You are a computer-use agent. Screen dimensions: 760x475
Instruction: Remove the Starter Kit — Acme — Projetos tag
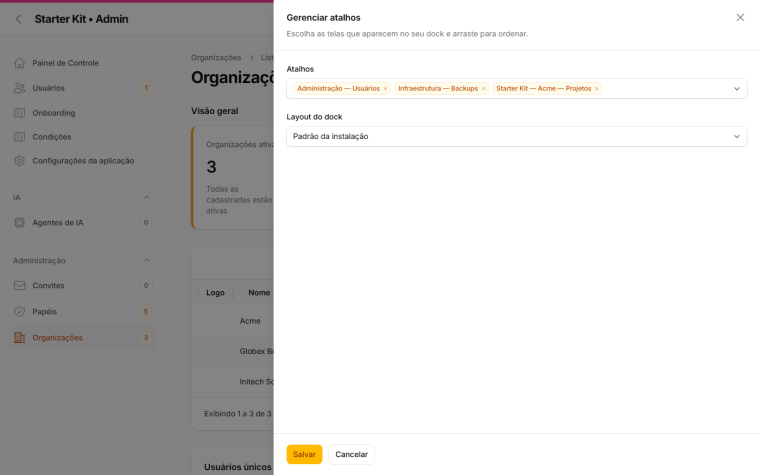(597, 89)
